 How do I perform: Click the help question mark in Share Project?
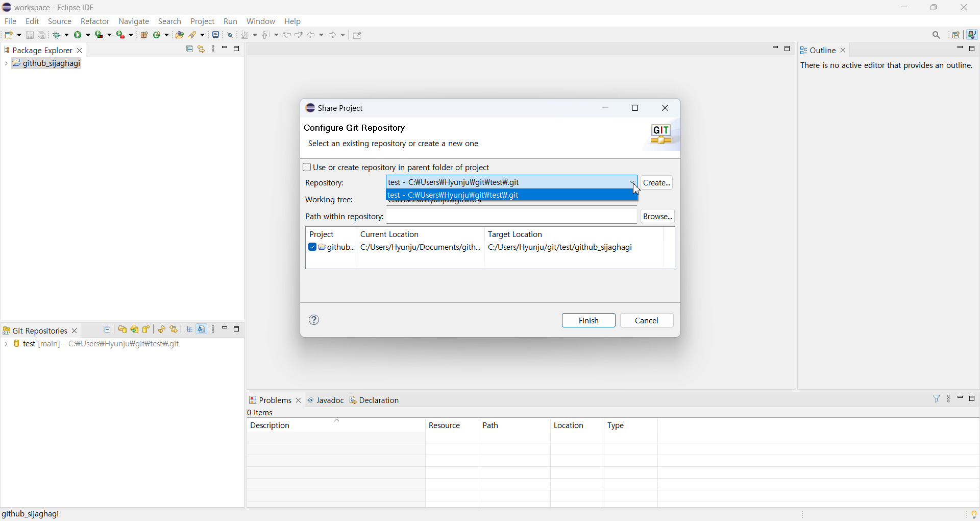314,320
